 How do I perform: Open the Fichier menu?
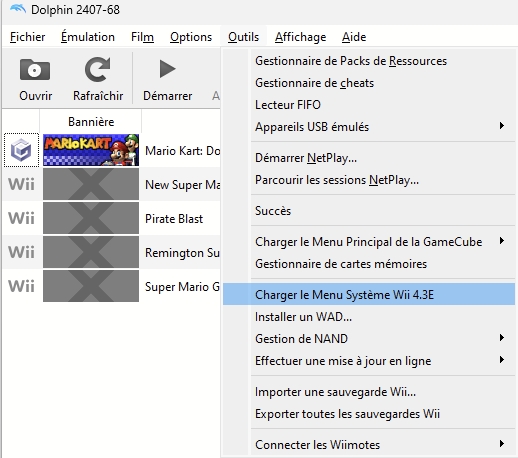pyautogui.click(x=27, y=37)
